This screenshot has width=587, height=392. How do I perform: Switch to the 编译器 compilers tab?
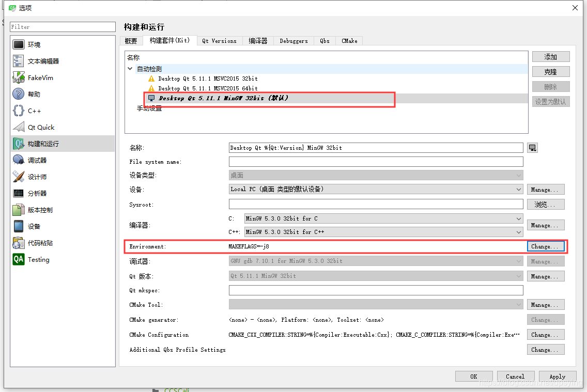(258, 41)
